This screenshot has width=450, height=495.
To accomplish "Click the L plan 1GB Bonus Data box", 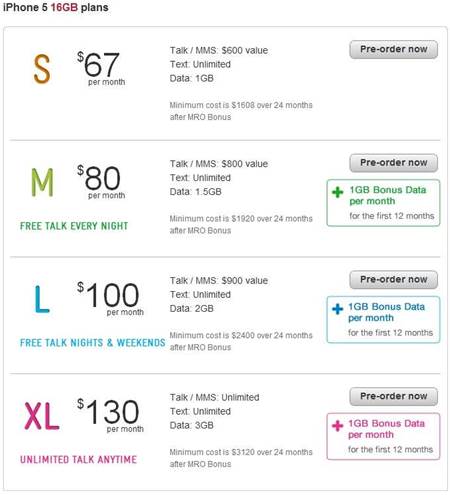I will 383,320.
